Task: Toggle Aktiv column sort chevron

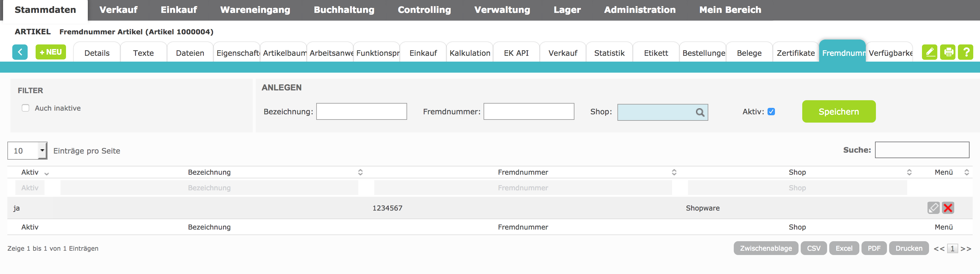Action: point(46,173)
